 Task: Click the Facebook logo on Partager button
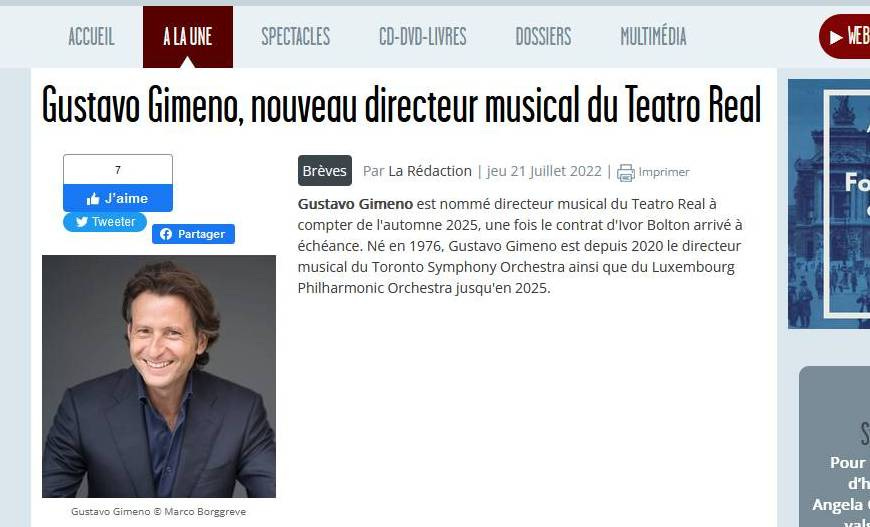tap(166, 234)
